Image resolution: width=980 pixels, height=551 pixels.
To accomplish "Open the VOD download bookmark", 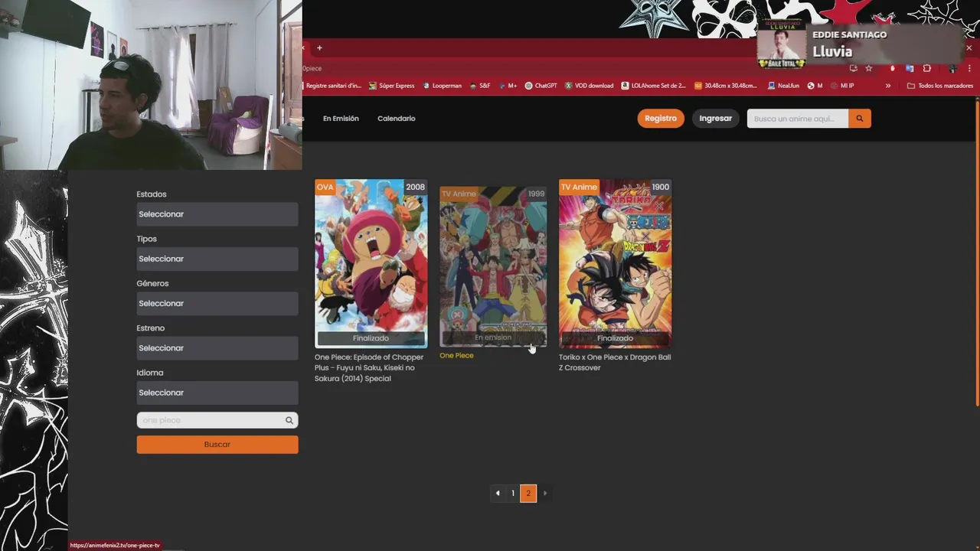I will tap(589, 86).
